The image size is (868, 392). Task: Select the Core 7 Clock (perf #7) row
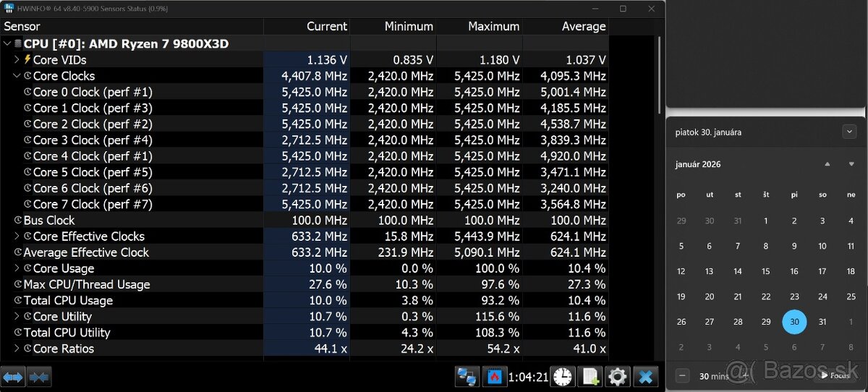point(304,204)
